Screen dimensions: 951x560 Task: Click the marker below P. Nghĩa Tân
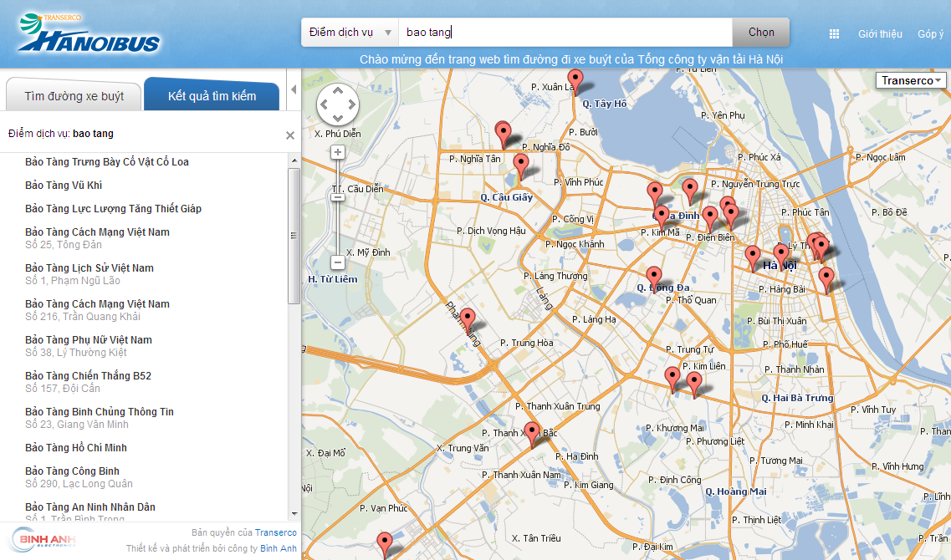tap(521, 166)
